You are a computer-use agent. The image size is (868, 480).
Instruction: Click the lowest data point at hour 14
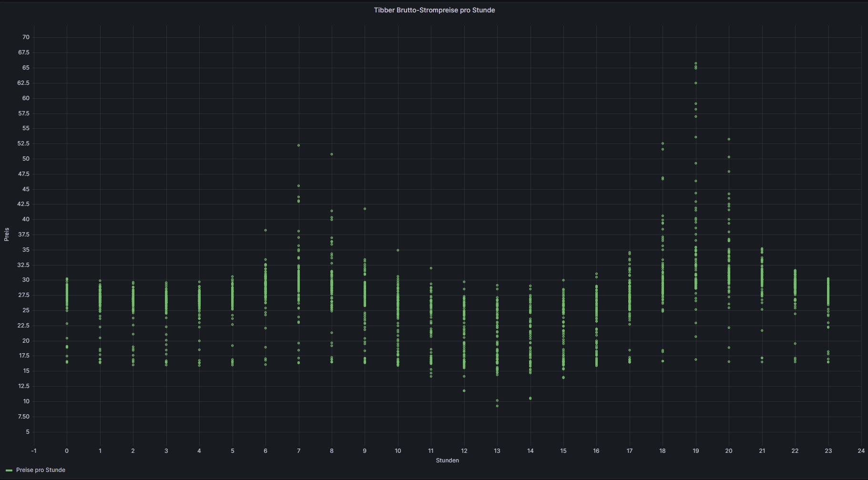pyautogui.click(x=531, y=398)
